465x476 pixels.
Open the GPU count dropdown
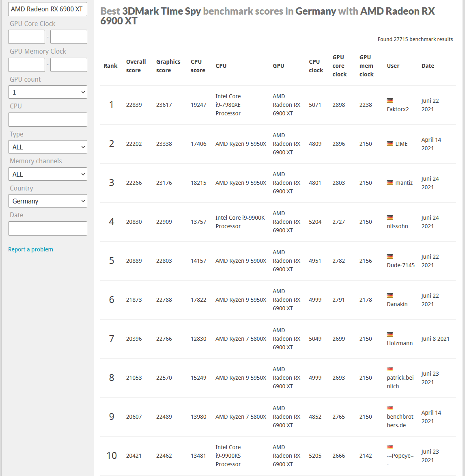(47, 92)
